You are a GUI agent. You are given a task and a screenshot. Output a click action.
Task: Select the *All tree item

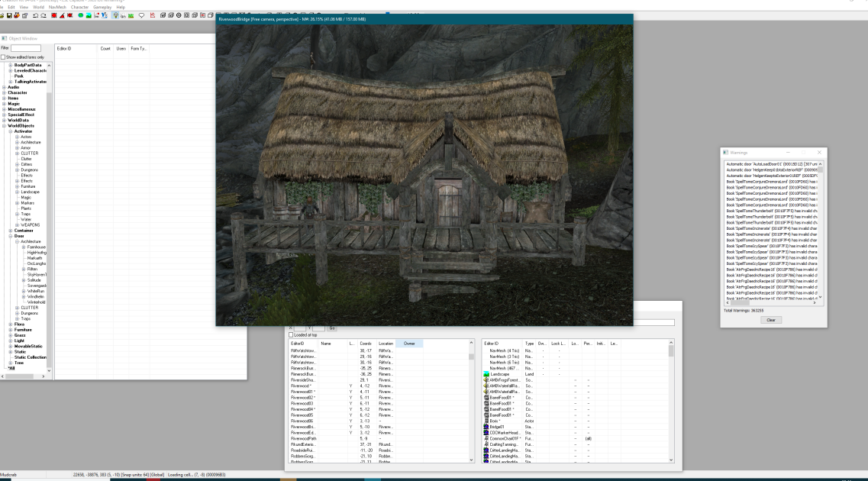11,369
